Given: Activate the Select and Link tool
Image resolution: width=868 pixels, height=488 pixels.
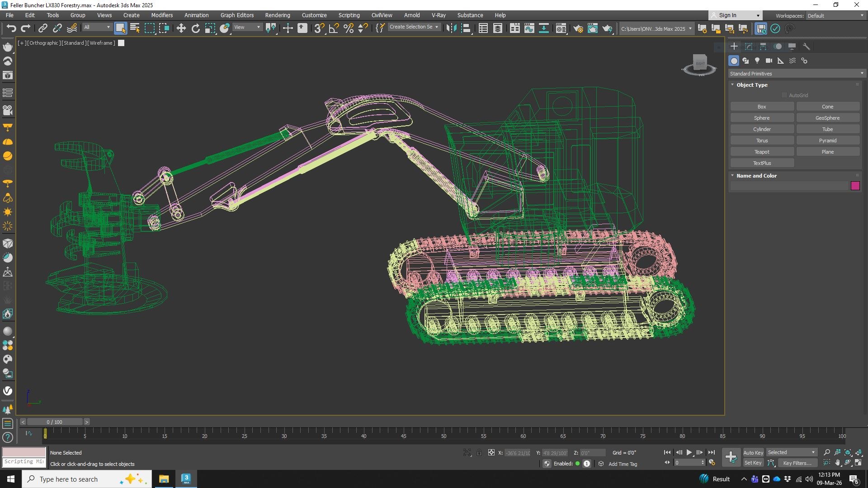Looking at the screenshot, I should pos(42,28).
